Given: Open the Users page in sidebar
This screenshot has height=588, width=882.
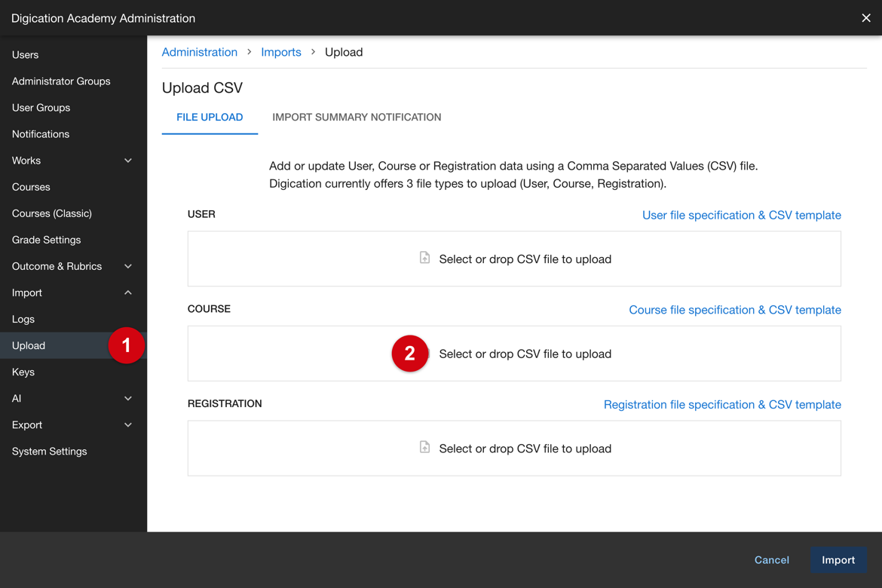Looking at the screenshot, I should [26, 54].
